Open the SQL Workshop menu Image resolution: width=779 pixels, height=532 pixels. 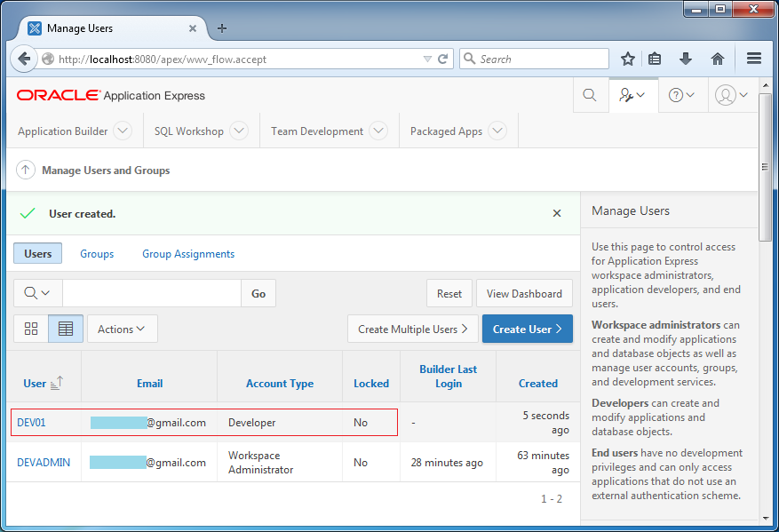click(189, 131)
